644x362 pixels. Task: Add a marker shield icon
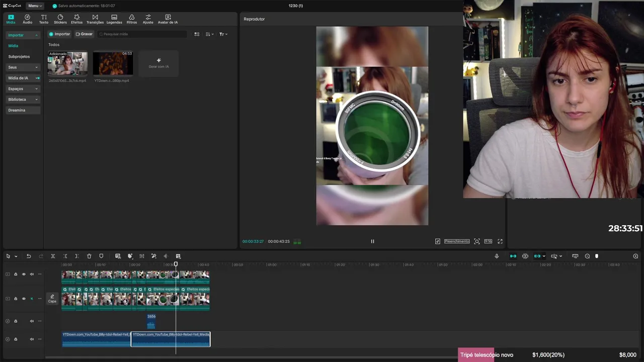[101, 256]
